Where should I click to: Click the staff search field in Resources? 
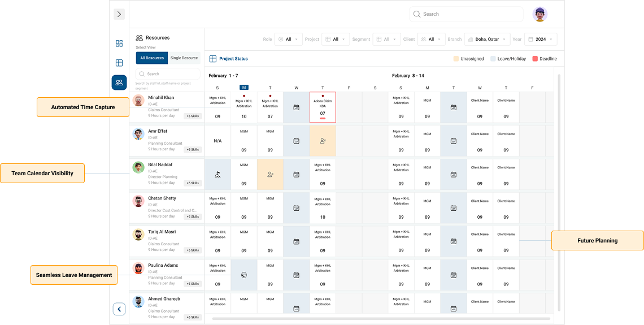(168, 74)
